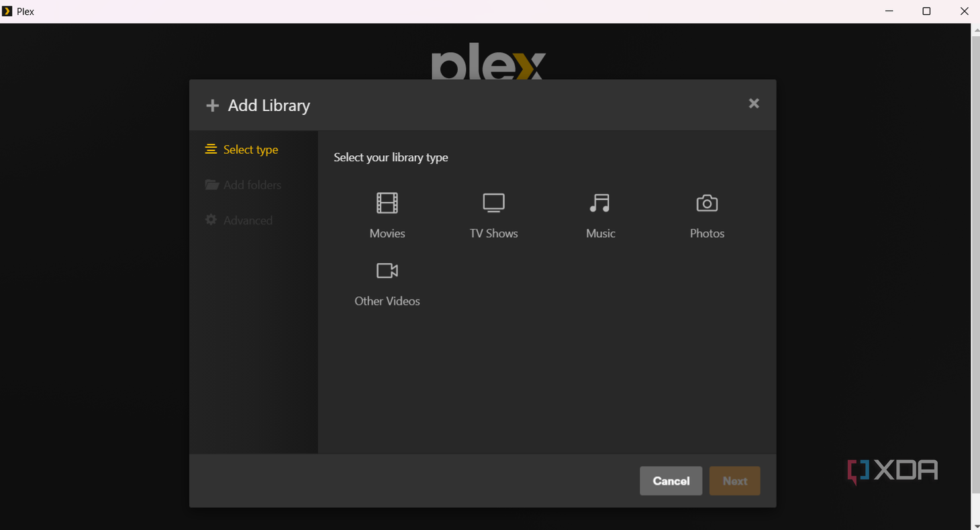The width and height of the screenshot is (980, 530).
Task: Click the Next button
Action: (734, 481)
